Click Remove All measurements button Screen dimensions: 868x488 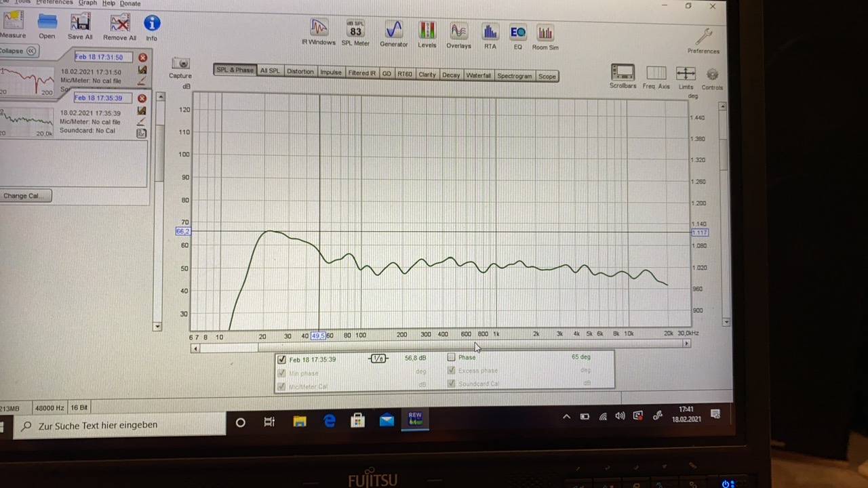point(120,26)
